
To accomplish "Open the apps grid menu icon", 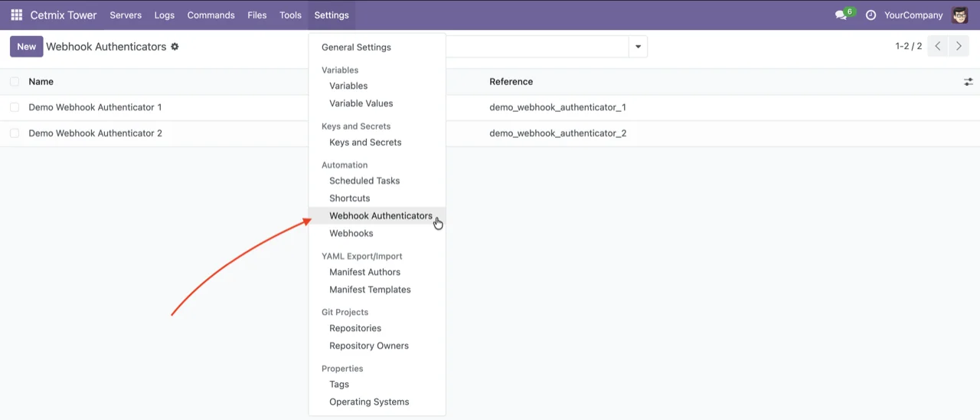I will [x=16, y=15].
